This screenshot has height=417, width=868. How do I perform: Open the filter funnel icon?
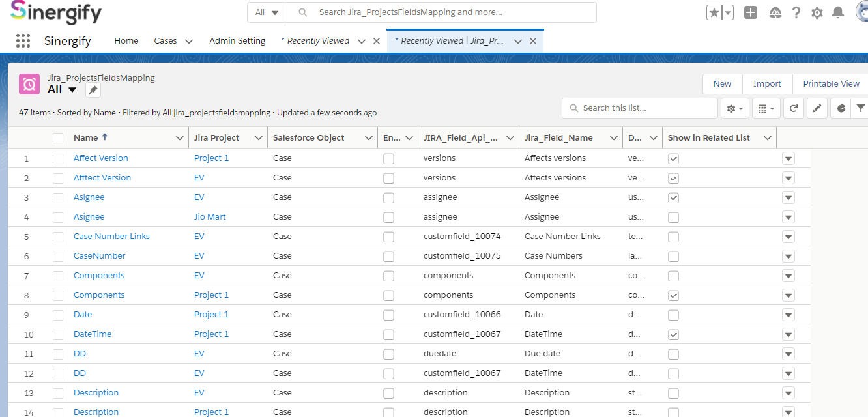click(x=860, y=108)
